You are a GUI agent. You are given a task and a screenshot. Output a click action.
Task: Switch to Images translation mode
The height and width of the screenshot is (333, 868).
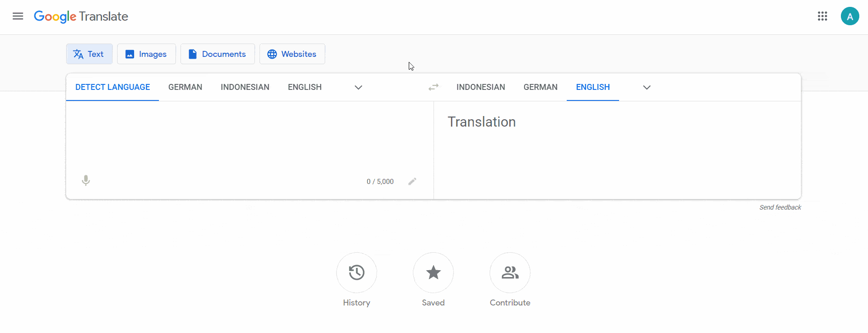(x=147, y=54)
